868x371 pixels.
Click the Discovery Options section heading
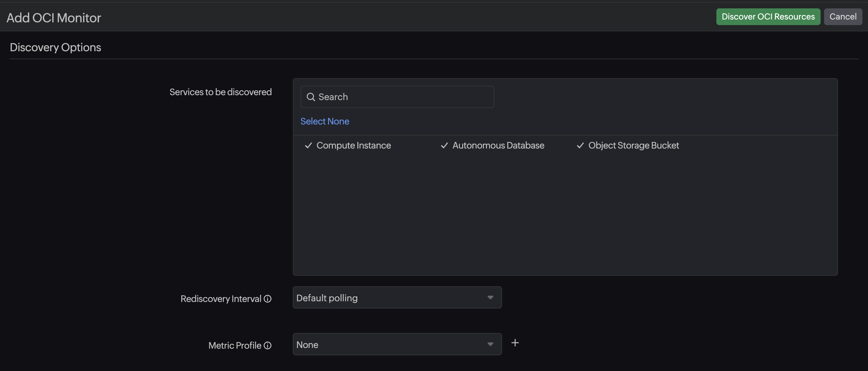click(x=55, y=47)
